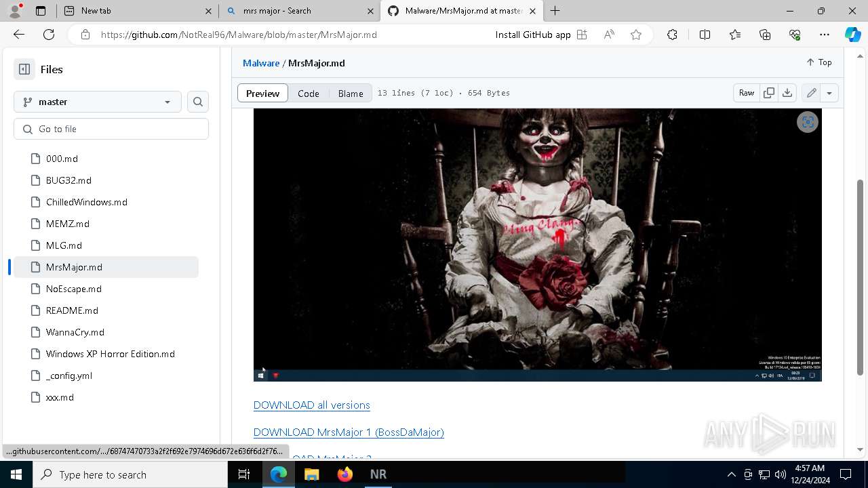Open Favorites list icon
This screenshot has width=868, height=488.
pyautogui.click(x=735, y=35)
